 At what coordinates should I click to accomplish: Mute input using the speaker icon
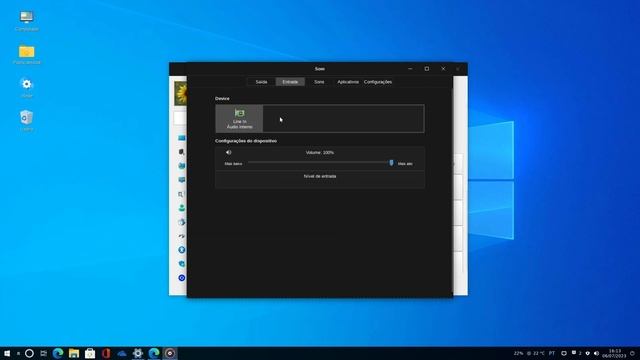click(229, 152)
